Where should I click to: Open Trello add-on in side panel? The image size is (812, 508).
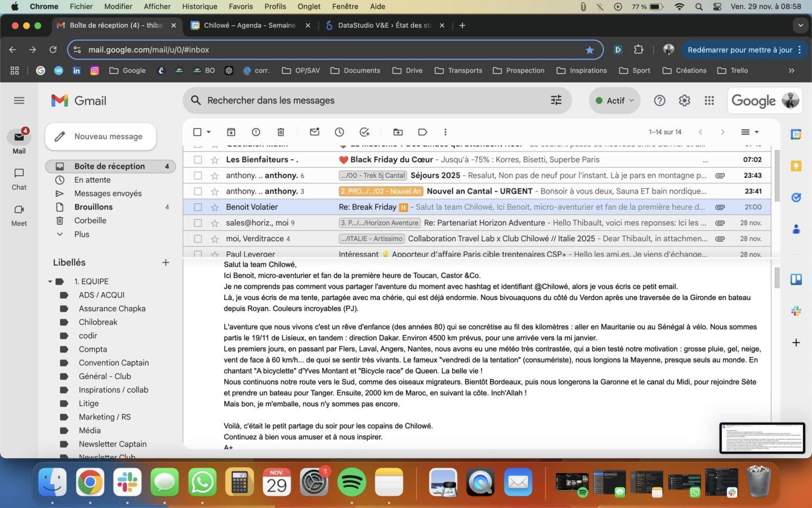[796, 279]
